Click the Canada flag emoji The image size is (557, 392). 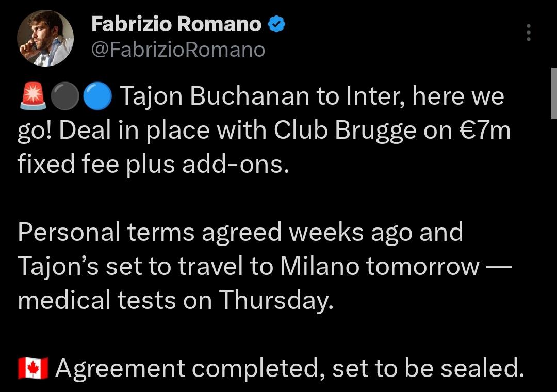pyautogui.click(x=32, y=368)
